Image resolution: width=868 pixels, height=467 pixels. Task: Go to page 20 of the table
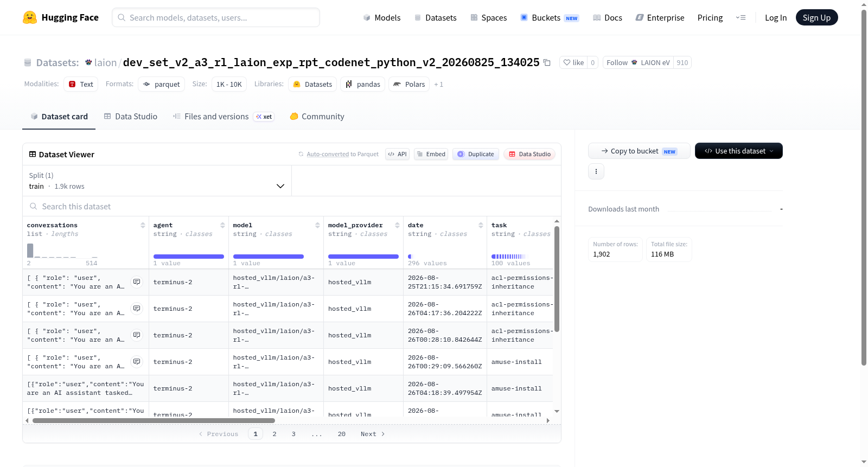tap(342, 434)
